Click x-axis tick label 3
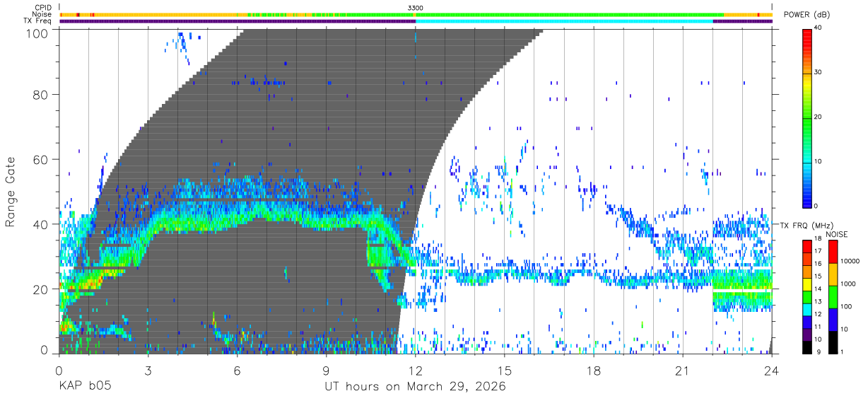Image resolution: width=868 pixels, height=401 pixels. click(148, 371)
